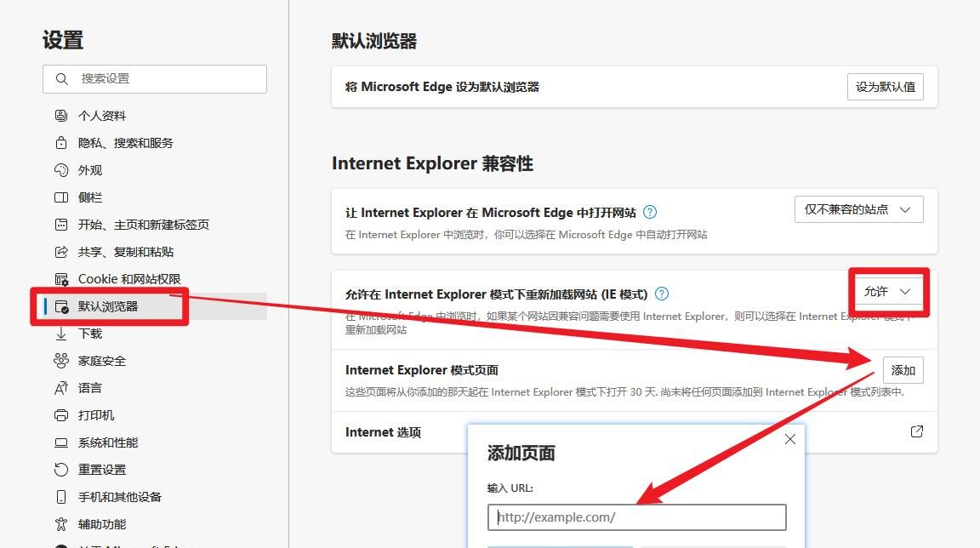Image resolution: width=980 pixels, height=548 pixels.
Task: Open 外观 (Appearance) settings via its icon
Action: pos(59,169)
